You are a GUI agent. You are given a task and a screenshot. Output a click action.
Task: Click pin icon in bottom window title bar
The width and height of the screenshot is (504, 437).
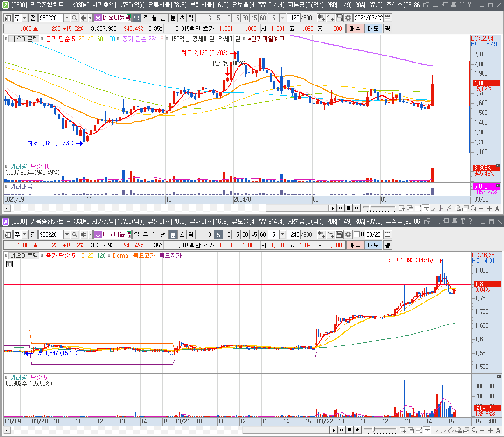click(x=455, y=221)
